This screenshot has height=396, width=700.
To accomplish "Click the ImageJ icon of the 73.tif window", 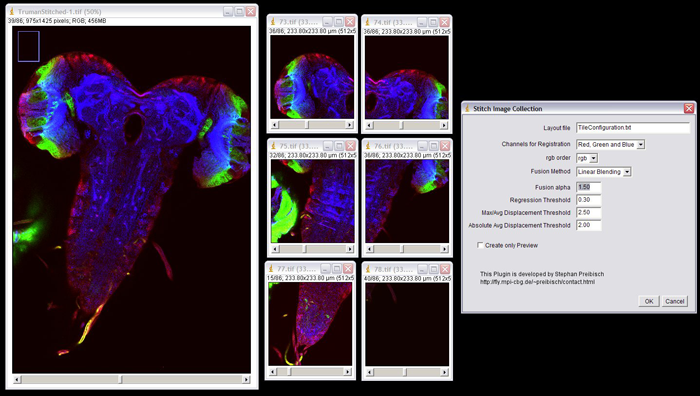I will pyautogui.click(x=273, y=22).
